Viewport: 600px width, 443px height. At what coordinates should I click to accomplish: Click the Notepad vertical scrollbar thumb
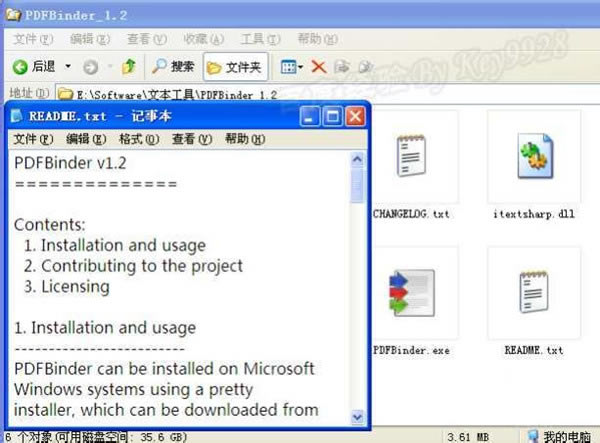[x=357, y=185]
